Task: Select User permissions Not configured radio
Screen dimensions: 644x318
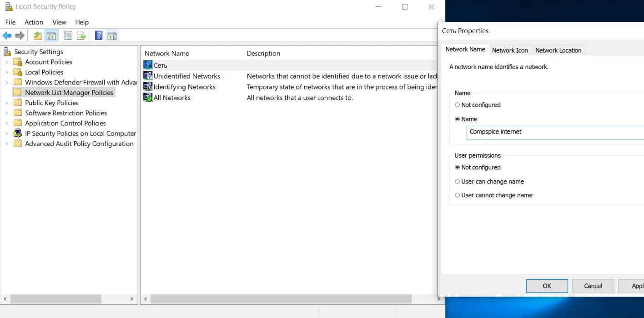Action: click(x=458, y=167)
